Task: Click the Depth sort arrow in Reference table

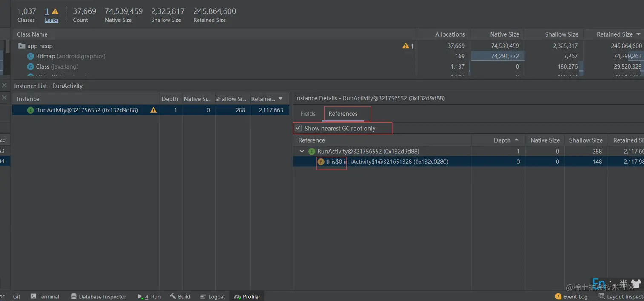Action: pyautogui.click(x=517, y=140)
